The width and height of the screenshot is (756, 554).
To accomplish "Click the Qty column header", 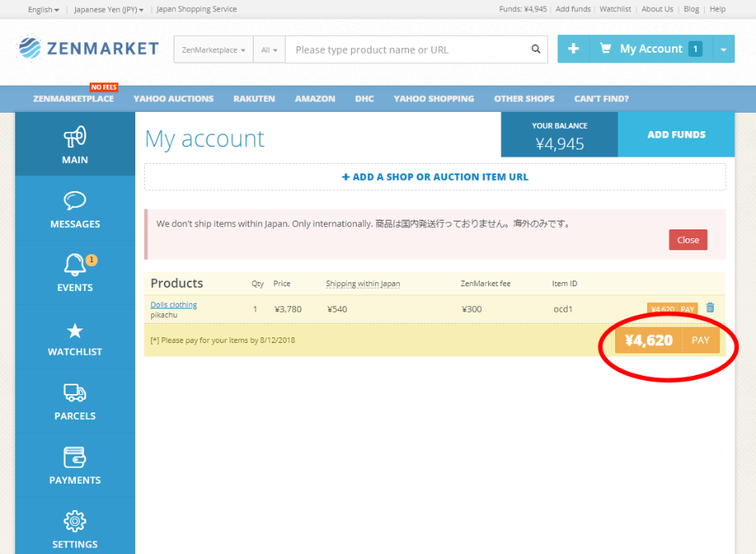I will 258,284.
